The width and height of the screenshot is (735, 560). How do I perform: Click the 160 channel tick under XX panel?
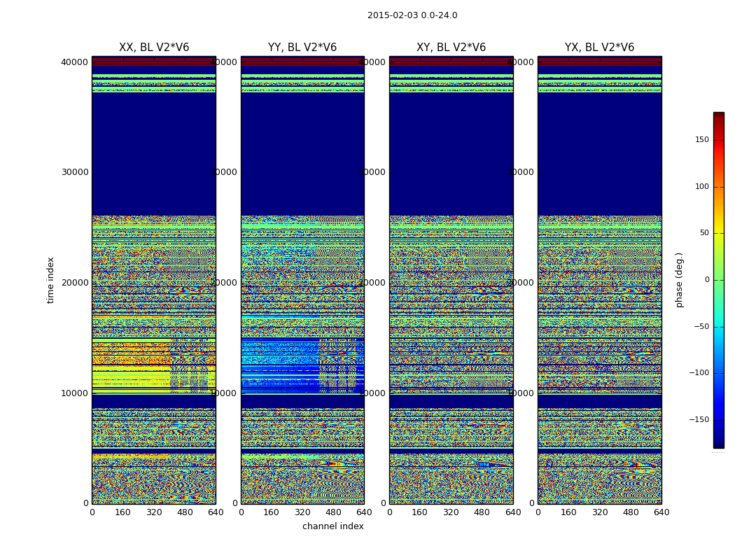pos(122,512)
